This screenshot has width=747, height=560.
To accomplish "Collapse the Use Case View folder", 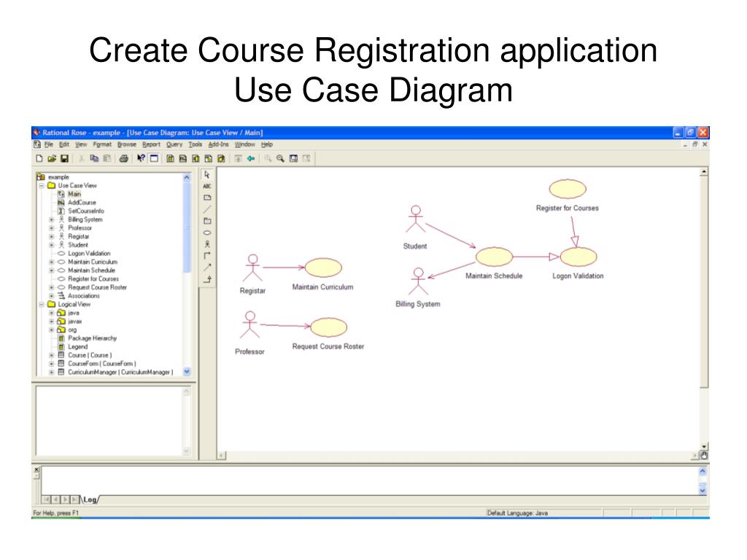I will [42, 186].
